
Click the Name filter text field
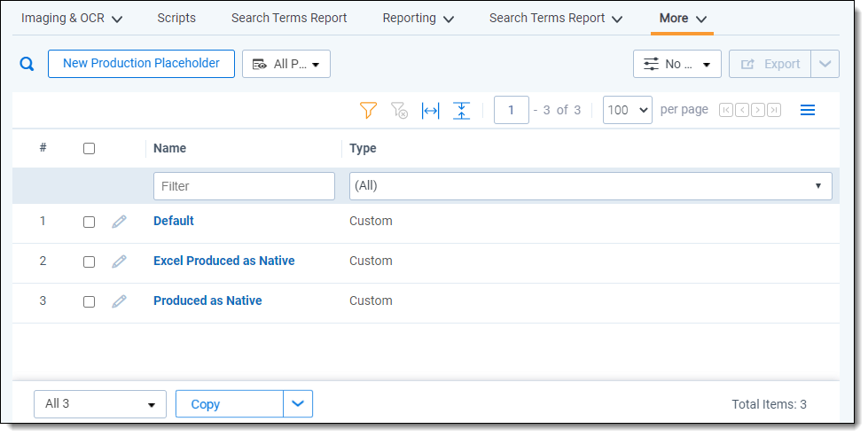click(x=244, y=186)
